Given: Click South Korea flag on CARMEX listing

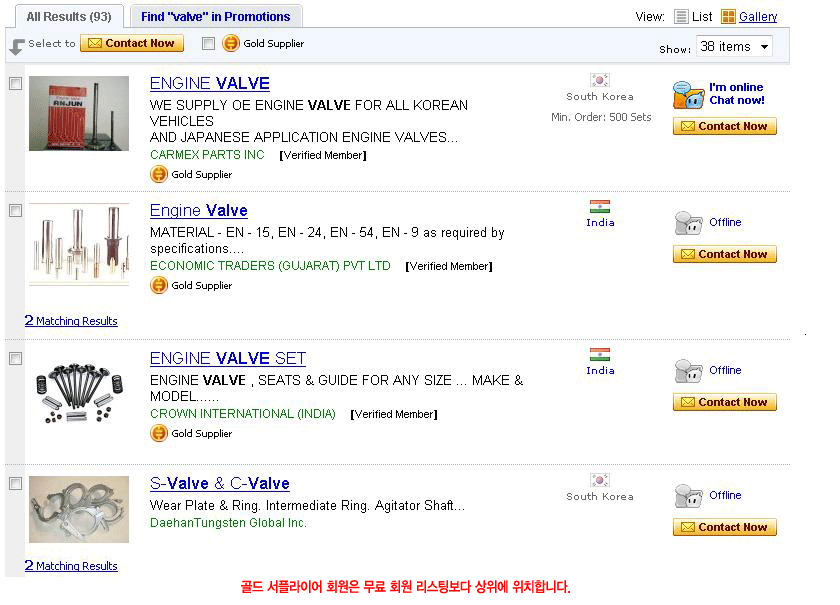Looking at the screenshot, I should pyautogui.click(x=599, y=80).
